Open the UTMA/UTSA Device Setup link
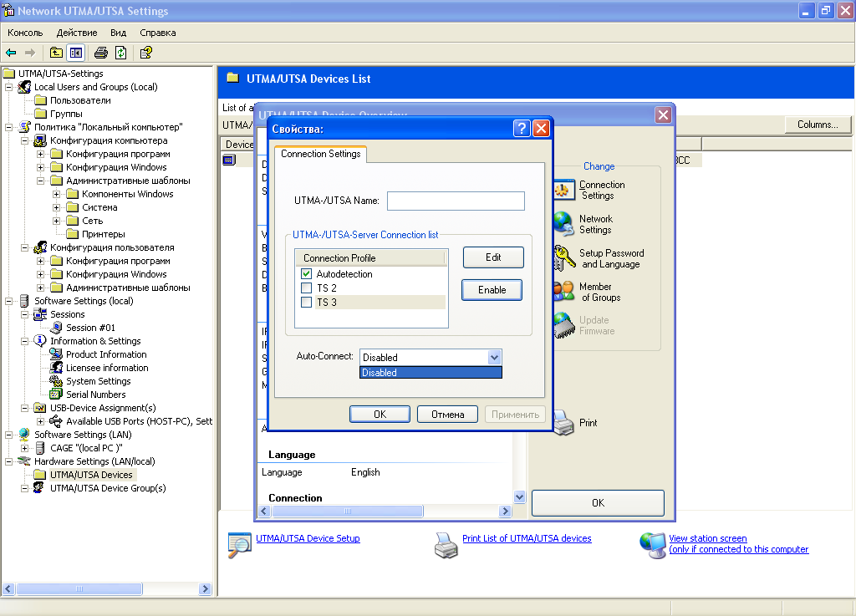Viewport: 856px width, 616px height. coord(308,538)
